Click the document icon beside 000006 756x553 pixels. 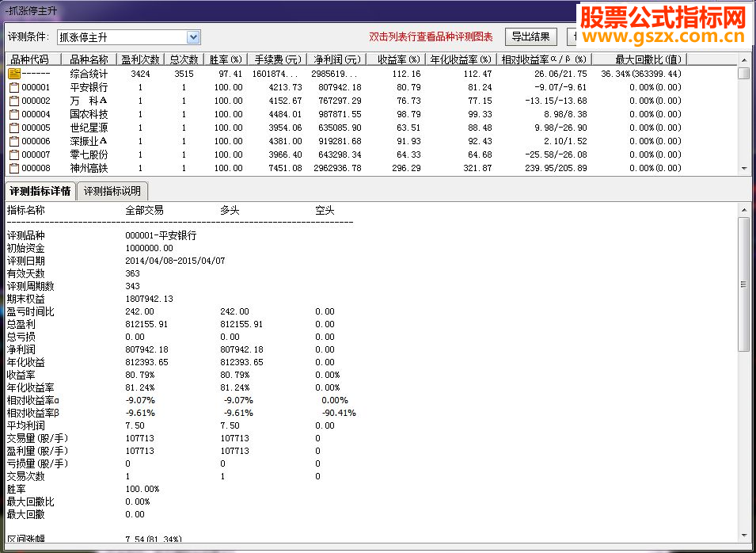tap(14, 141)
